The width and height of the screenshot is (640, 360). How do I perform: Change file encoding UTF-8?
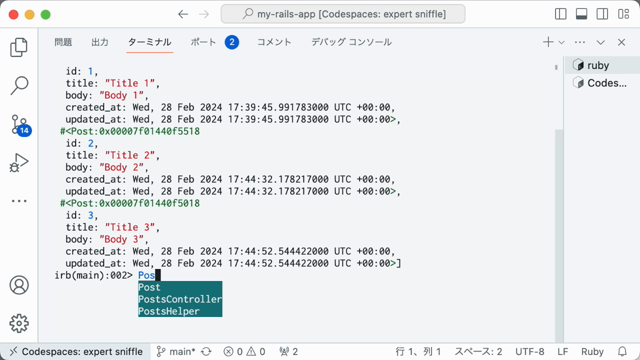pyautogui.click(x=530, y=351)
